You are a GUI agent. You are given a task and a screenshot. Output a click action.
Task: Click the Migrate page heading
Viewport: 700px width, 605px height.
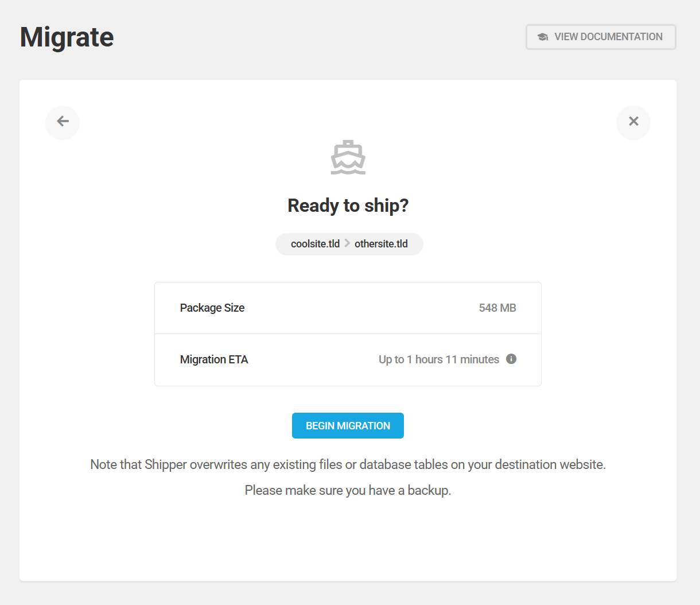pyautogui.click(x=66, y=36)
